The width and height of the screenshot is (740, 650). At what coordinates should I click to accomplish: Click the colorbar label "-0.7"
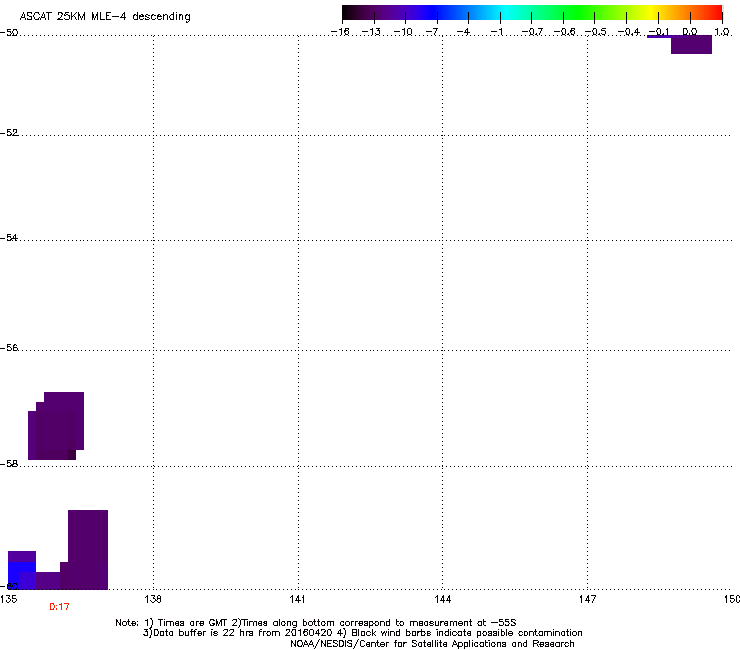[532, 32]
